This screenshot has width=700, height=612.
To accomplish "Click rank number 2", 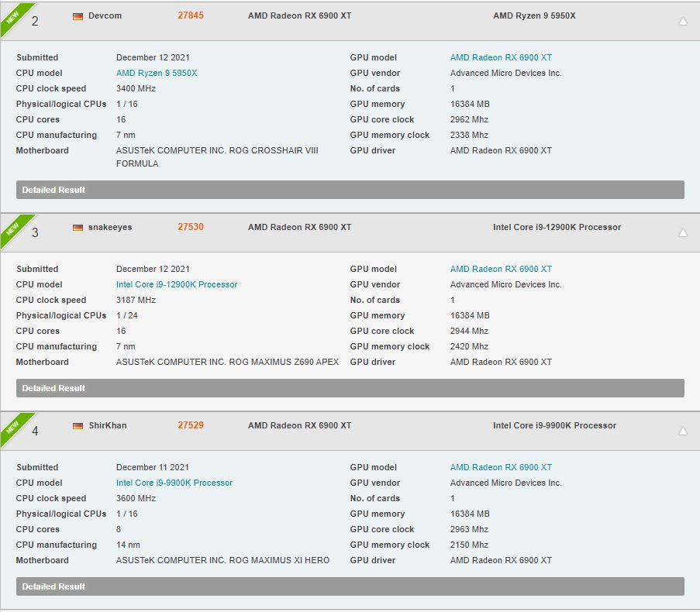I will [35, 21].
